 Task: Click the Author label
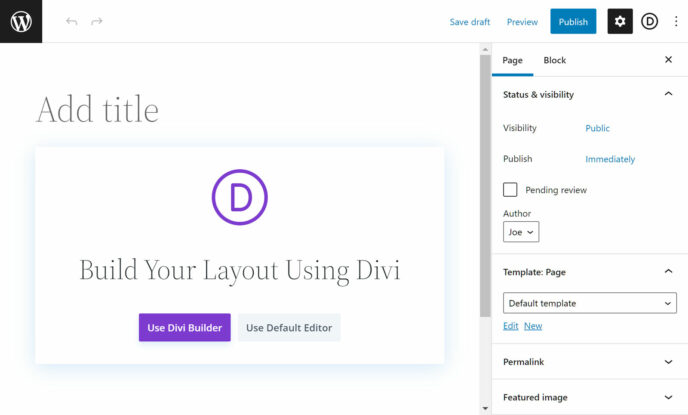tap(517, 214)
